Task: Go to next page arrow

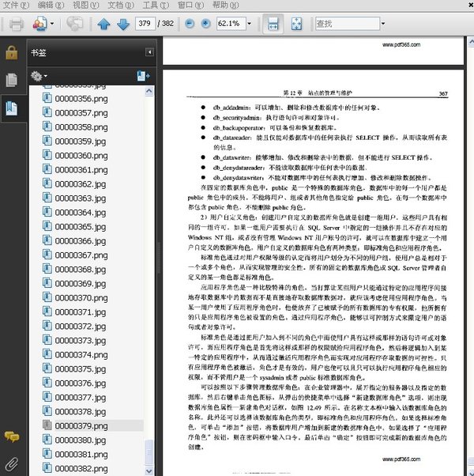Action: click(x=123, y=24)
